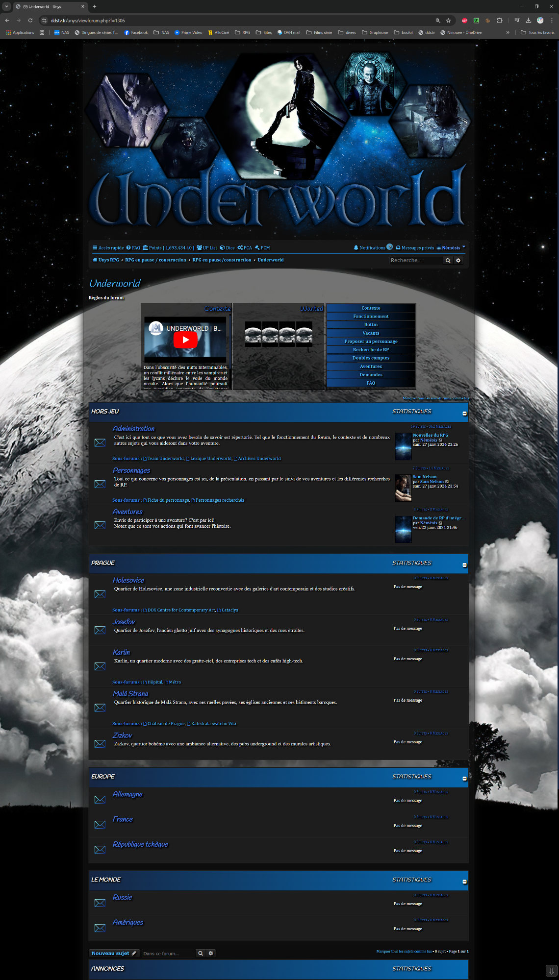Click the scroll-down arrow button
Viewport: 559px width, 980px height.
[551, 971]
